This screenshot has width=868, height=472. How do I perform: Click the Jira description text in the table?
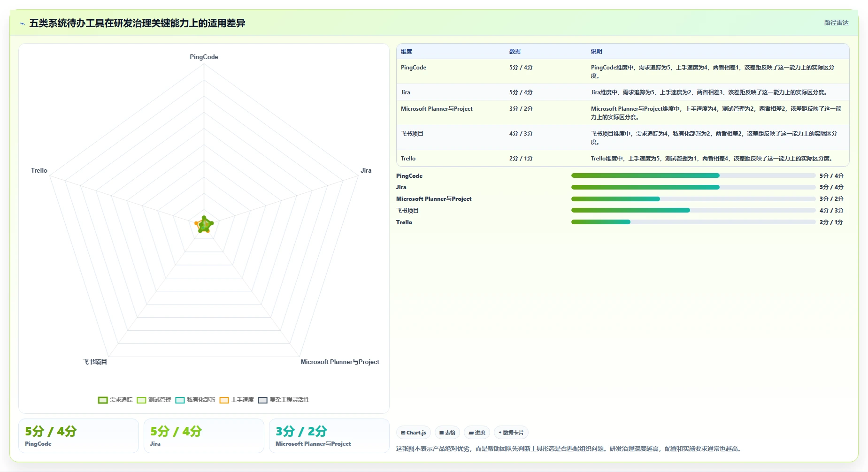point(709,92)
